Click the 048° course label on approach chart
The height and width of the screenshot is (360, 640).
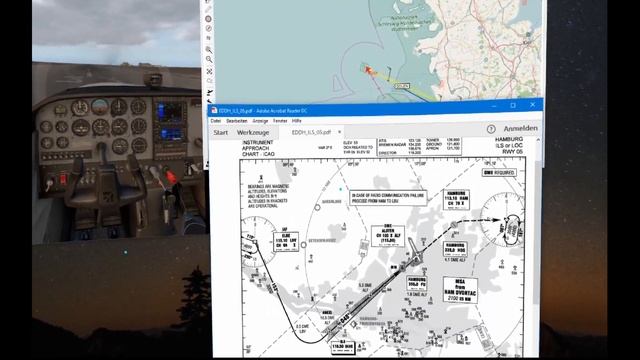344,318
